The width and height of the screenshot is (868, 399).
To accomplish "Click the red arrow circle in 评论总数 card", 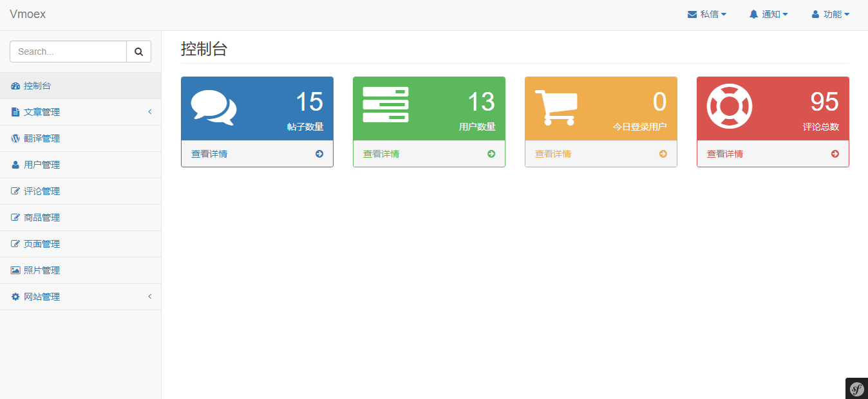I will pos(835,154).
